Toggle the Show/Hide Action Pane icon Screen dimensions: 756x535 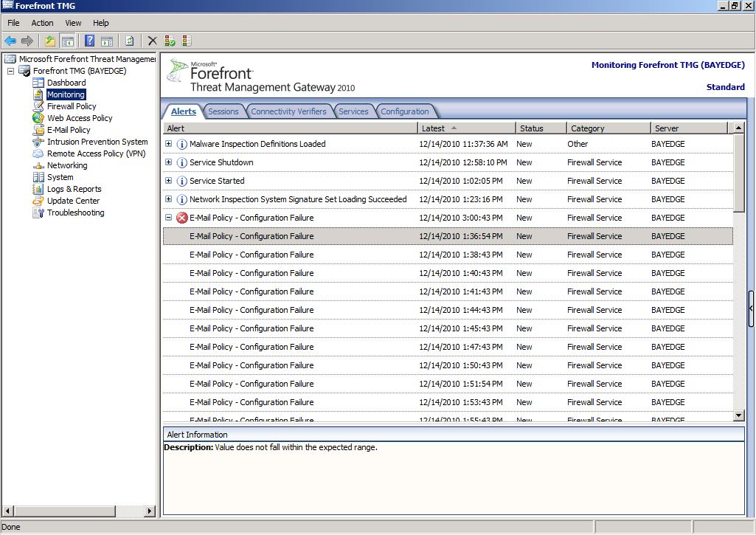tap(107, 41)
